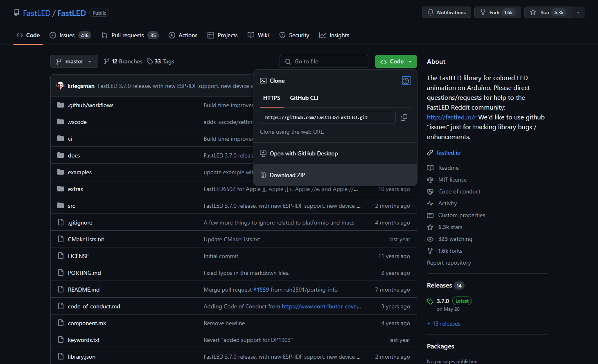Open the Insights tab
Screen dimensions: 598x364
click(x=334, y=35)
